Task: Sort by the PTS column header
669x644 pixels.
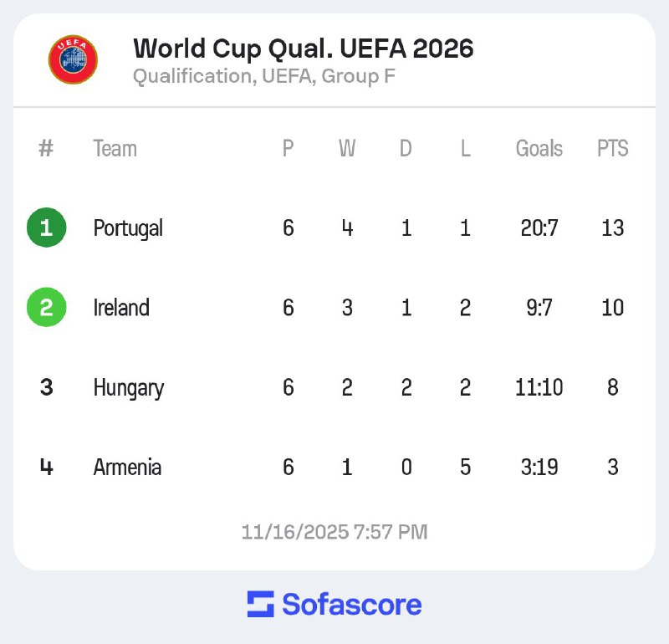Action: pos(612,149)
